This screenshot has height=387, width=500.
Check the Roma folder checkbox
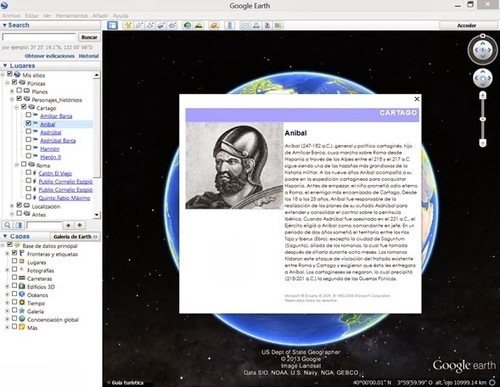click(x=24, y=164)
